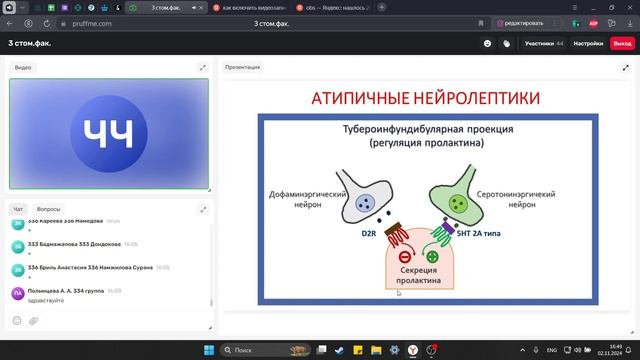Expand the Презентация panel to fullscreen
Image resolution: width=640 pixels, height=360 pixels.
tap(625, 68)
